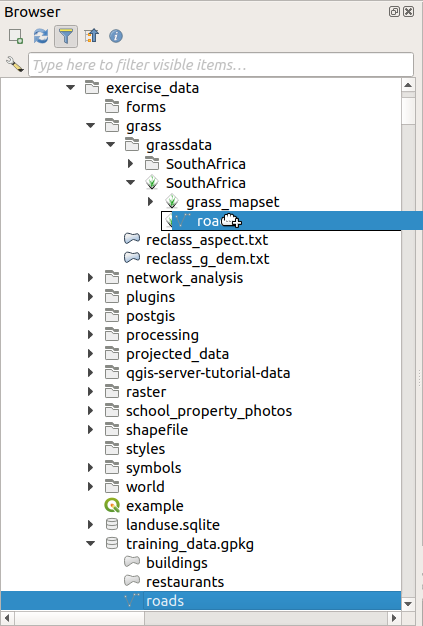The height and width of the screenshot is (626, 423).
Task: Select the reclass_aspect.txt item
Action: [207, 240]
